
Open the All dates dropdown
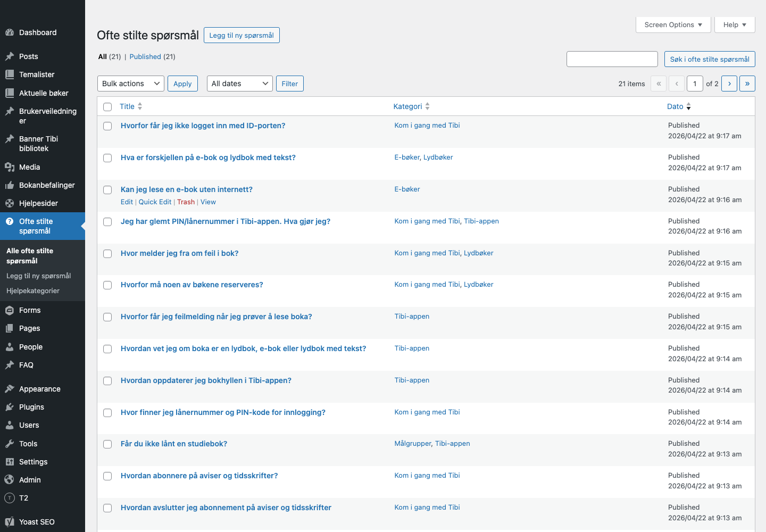pyautogui.click(x=240, y=84)
